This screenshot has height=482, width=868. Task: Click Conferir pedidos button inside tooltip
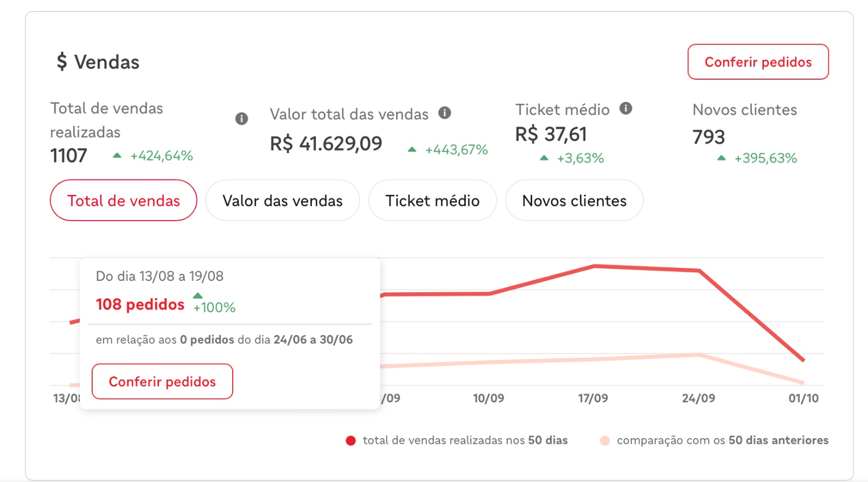click(x=162, y=382)
